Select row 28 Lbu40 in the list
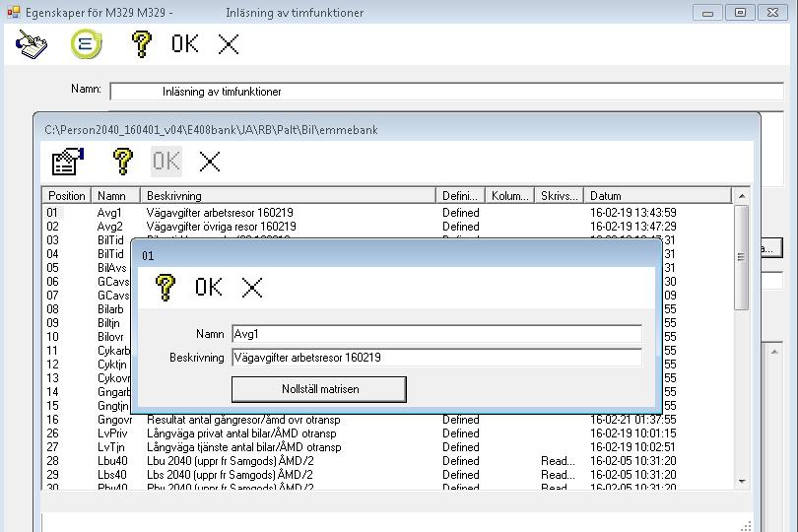Screen dimensions: 798x532 (387, 461)
